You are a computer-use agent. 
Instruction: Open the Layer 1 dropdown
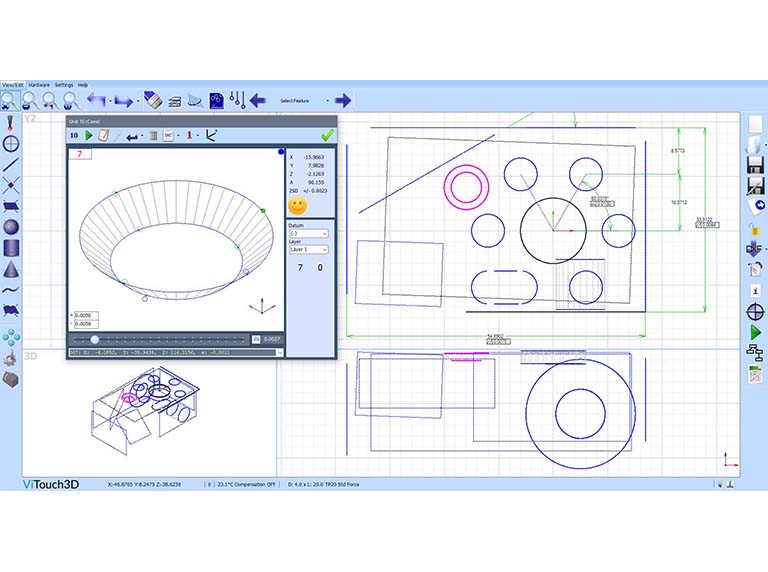click(x=309, y=249)
